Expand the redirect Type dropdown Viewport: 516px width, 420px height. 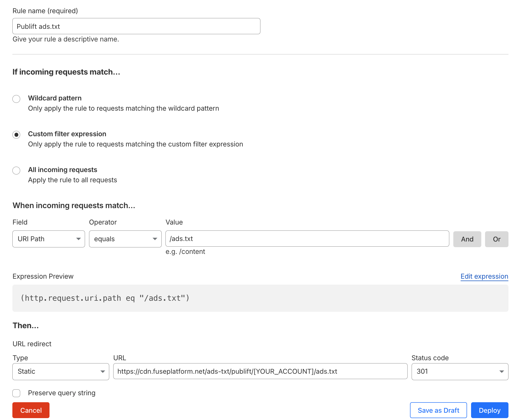[x=60, y=372]
